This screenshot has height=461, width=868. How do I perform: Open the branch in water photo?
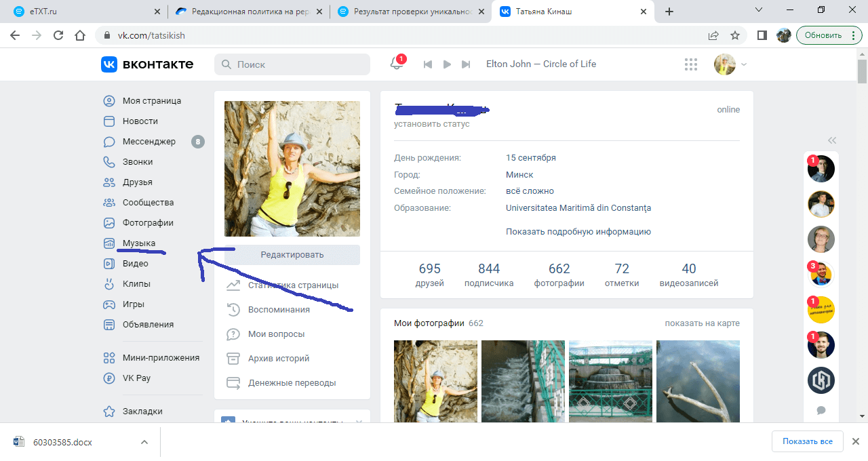(x=698, y=382)
